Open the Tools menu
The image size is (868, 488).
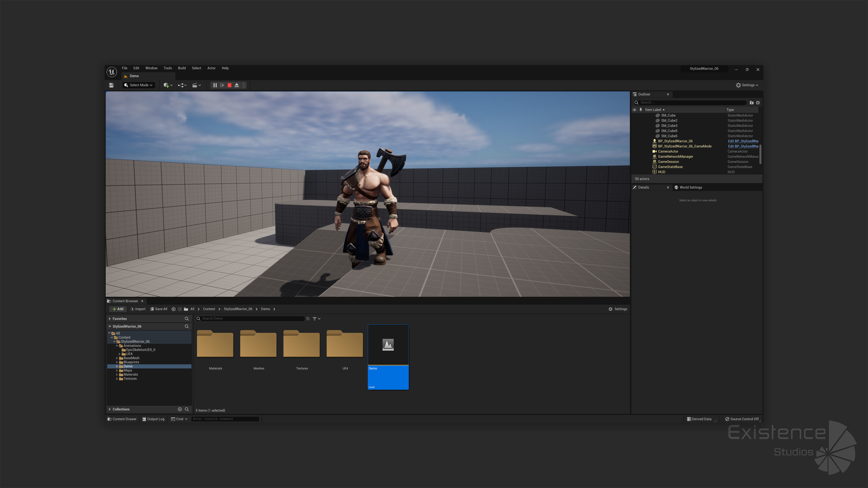coord(167,68)
